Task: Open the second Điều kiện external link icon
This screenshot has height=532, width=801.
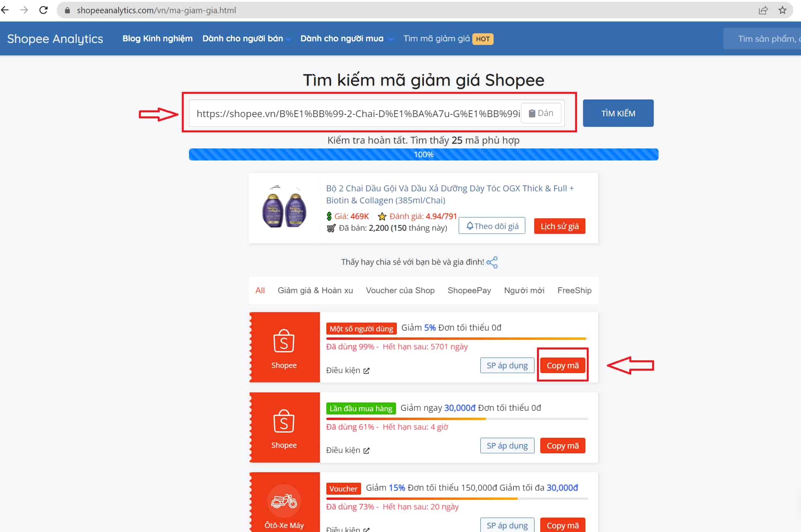Action: (366, 451)
